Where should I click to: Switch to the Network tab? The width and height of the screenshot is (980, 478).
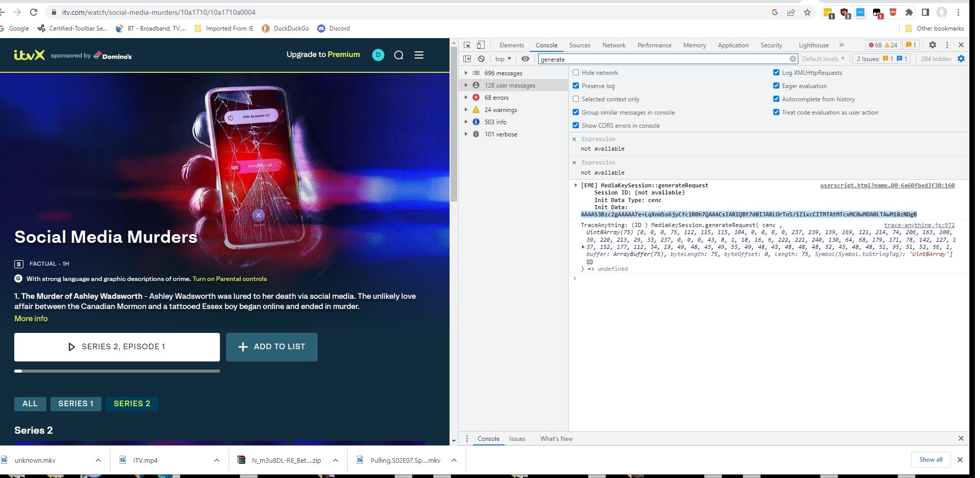pos(614,45)
